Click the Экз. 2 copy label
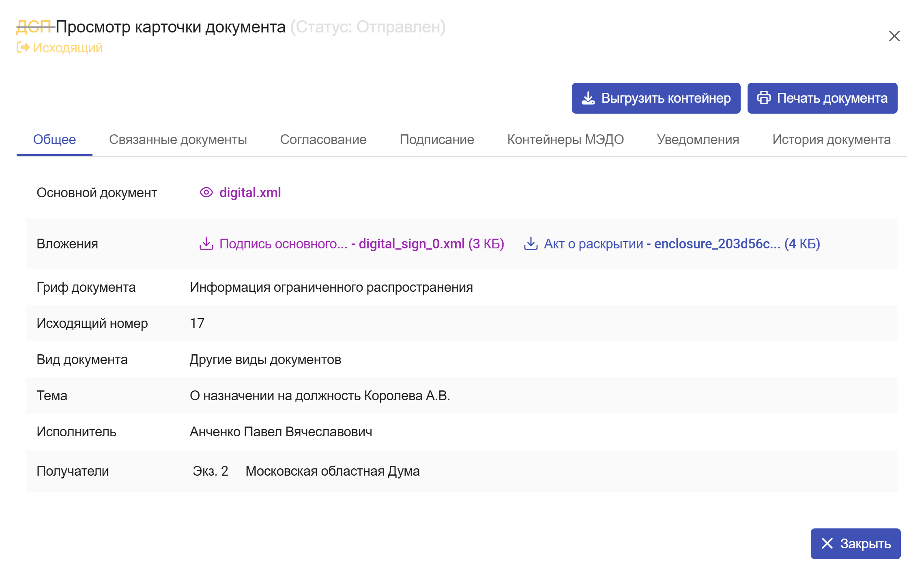 (x=210, y=471)
